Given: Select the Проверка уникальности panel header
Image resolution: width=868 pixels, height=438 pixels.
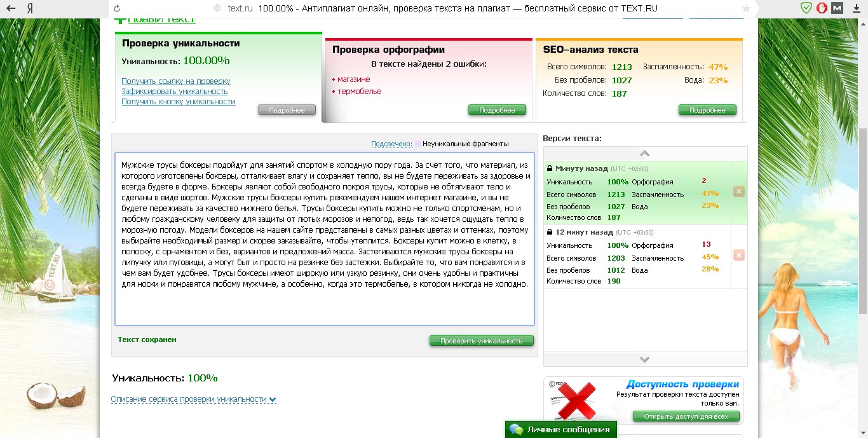Looking at the screenshot, I should point(181,43).
